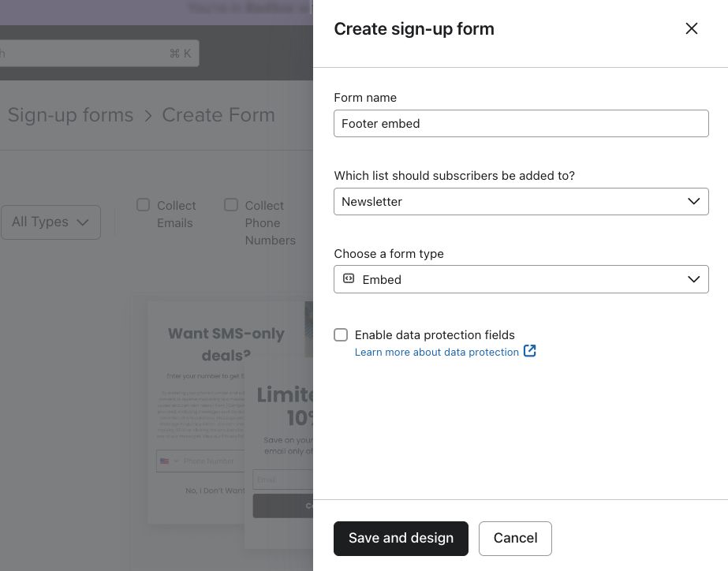This screenshot has height=571, width=728.
Task: Click Save and design
Action: coord(401,538)
